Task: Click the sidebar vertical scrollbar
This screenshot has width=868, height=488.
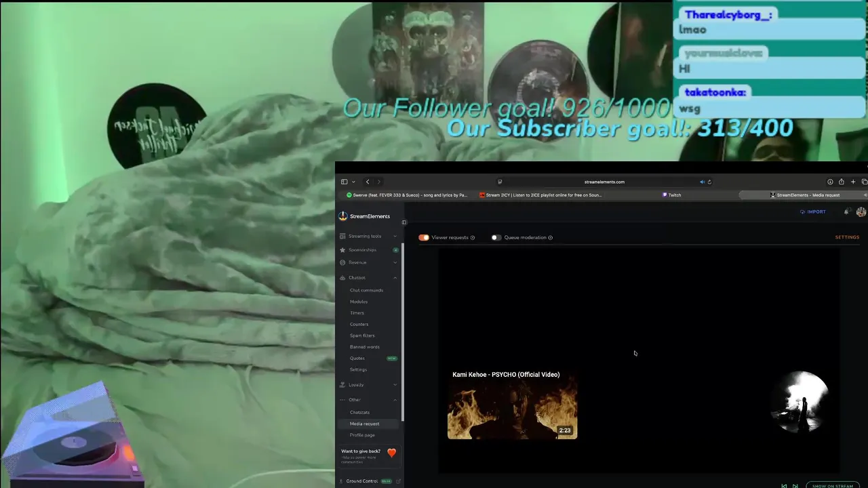Action: [403, 332]
